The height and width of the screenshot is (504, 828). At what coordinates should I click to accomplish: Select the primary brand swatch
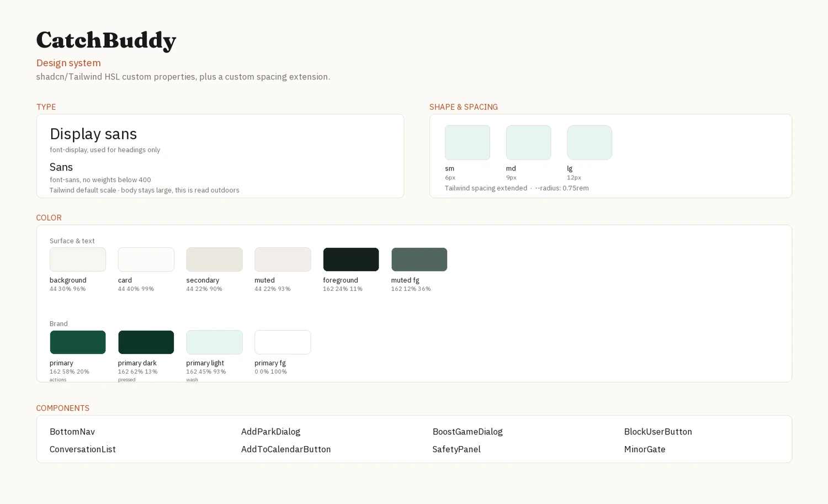point(78,342)
